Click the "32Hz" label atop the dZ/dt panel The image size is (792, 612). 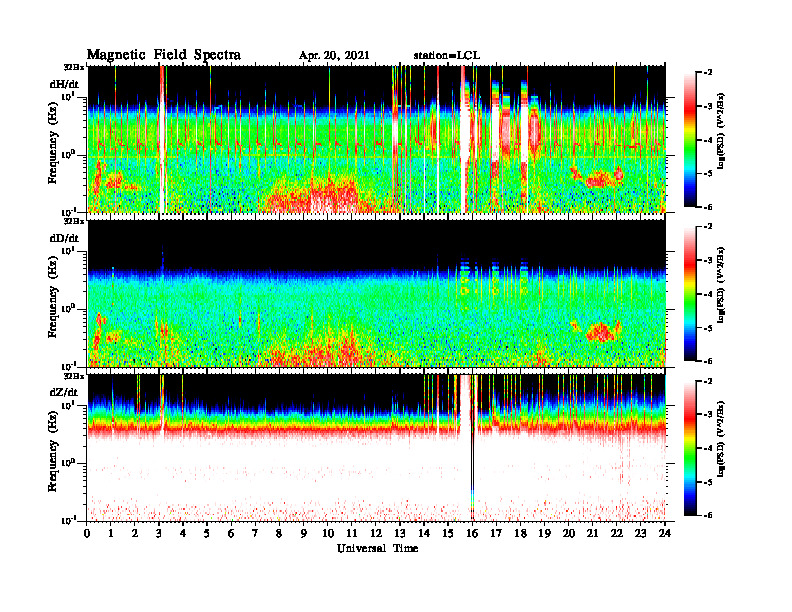(73, 376)
